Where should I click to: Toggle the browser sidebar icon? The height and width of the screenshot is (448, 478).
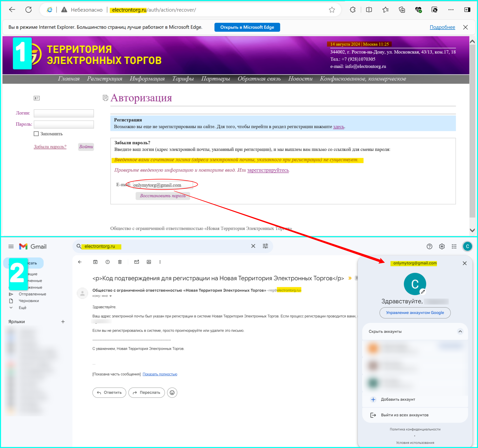[467, 10]
